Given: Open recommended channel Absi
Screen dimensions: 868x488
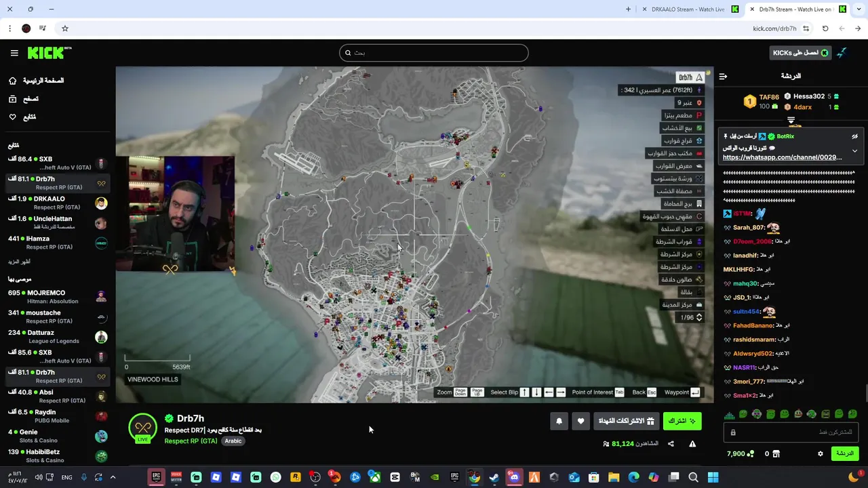Looking at the screenshot, I should click(x=58, y=396).
